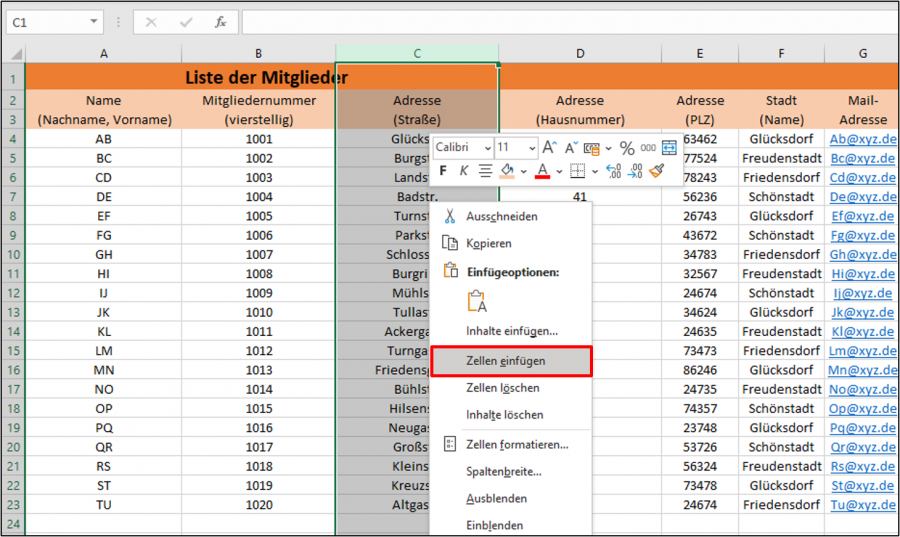The height and width of the screenshot is (537, 900).
Task: Click the paste option clipboard icon
Action: click(476, 301)
